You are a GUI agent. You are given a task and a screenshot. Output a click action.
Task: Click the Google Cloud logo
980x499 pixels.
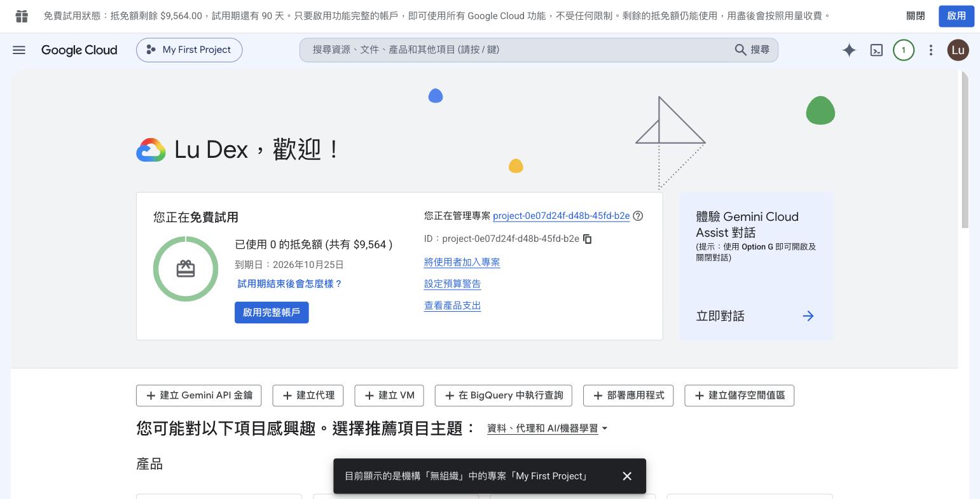tap(79, 50)
